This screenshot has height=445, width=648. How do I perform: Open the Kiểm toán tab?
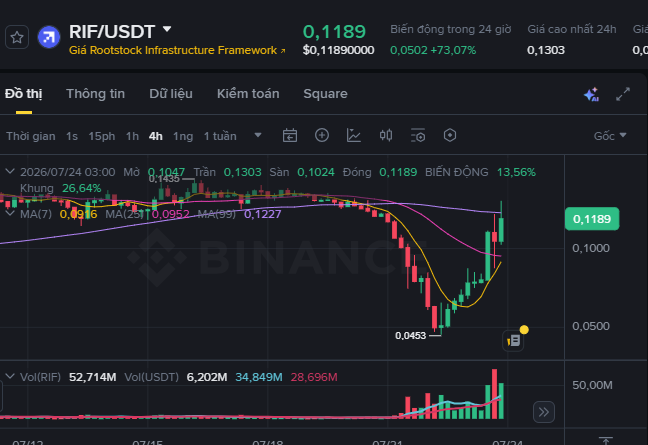point(248,94)
